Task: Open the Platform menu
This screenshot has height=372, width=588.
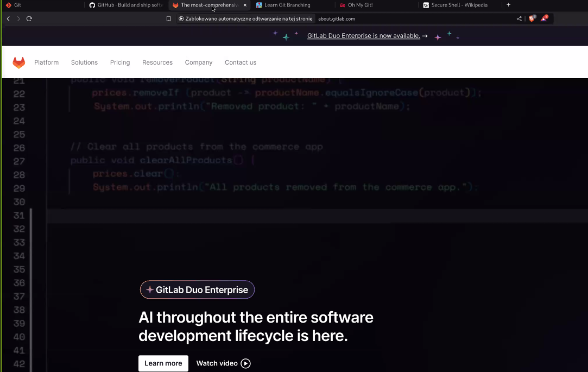Action: coord(47,62)
